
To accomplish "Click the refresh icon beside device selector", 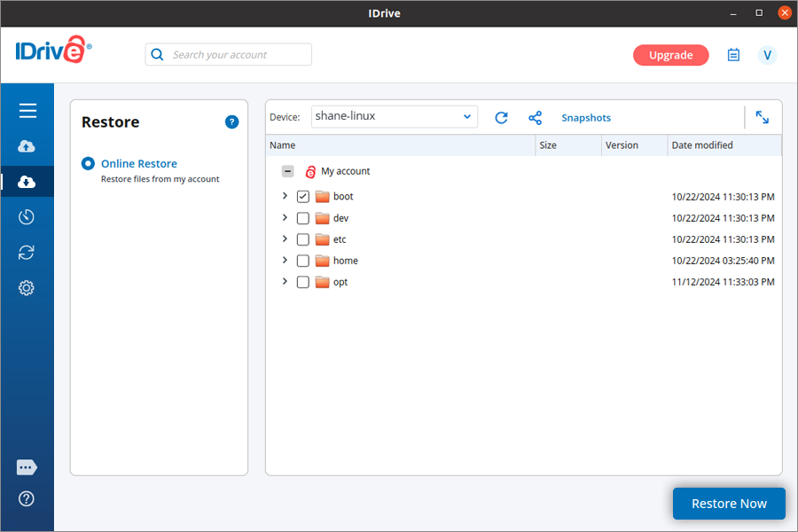I will coord(501,118).
